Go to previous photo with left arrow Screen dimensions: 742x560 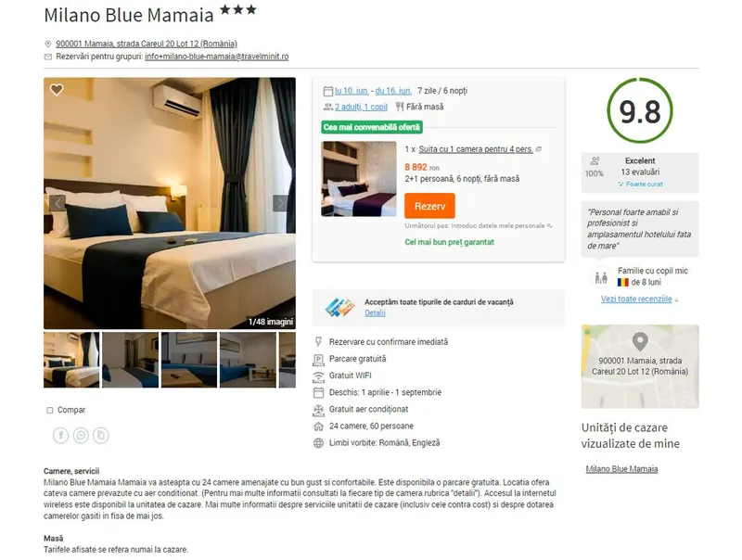coord(58,203)
